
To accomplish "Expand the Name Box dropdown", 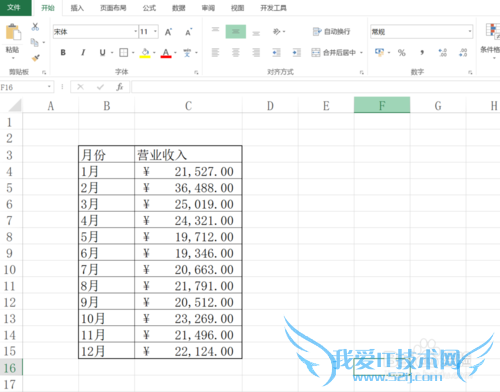I will point(49,87).
